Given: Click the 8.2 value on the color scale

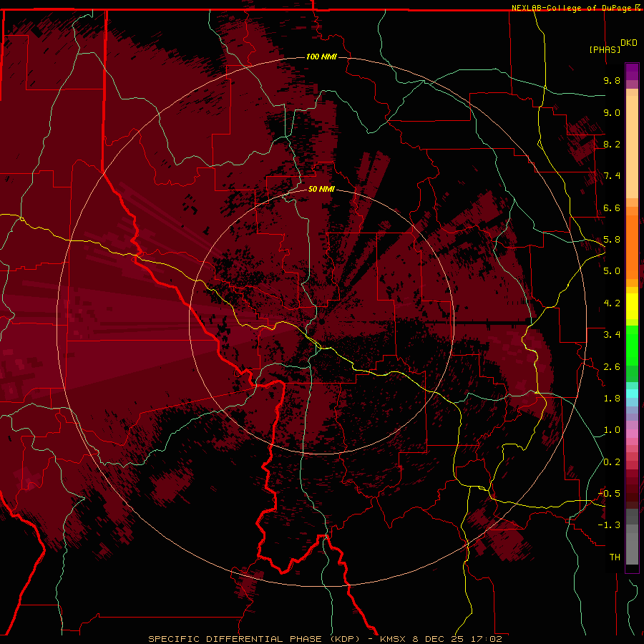Looking at the screenshot, I should click(x=612, y=144).
